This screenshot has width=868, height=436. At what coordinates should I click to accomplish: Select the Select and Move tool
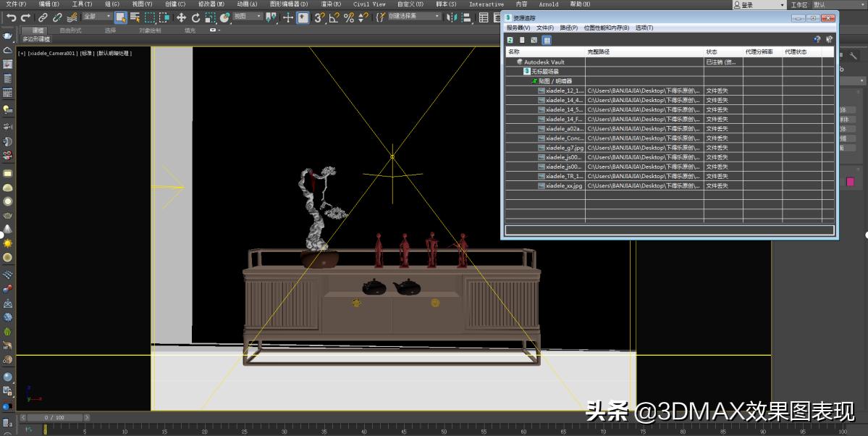tap(182, 17)
